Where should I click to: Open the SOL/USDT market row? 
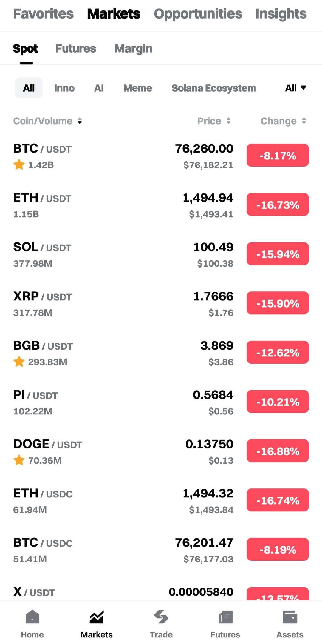tap(119, 254)
